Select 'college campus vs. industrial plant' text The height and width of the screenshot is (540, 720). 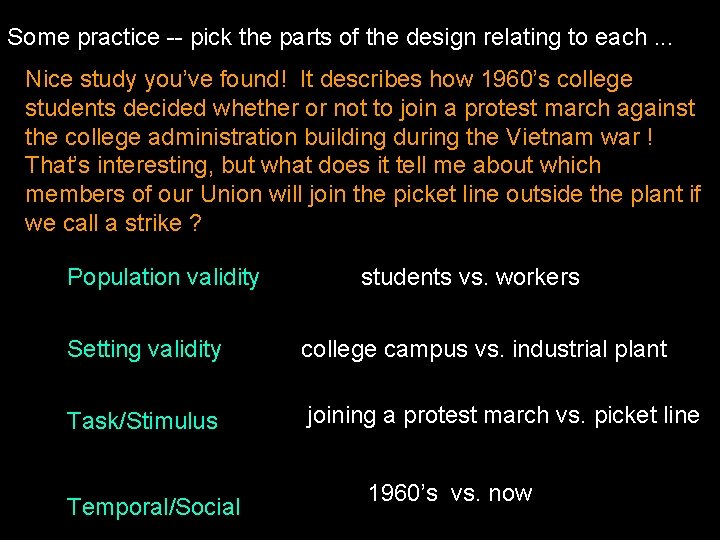pyautogui.click(x=484, y=349)
